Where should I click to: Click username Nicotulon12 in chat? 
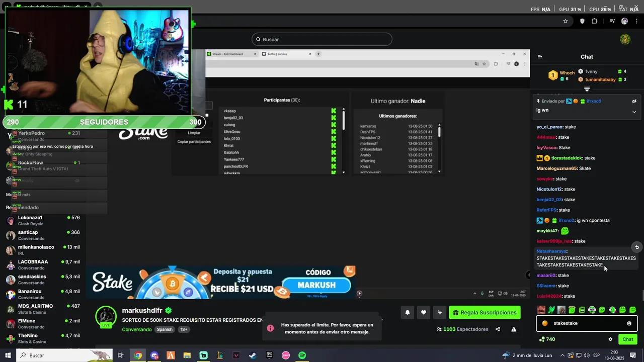click(549, 189)
